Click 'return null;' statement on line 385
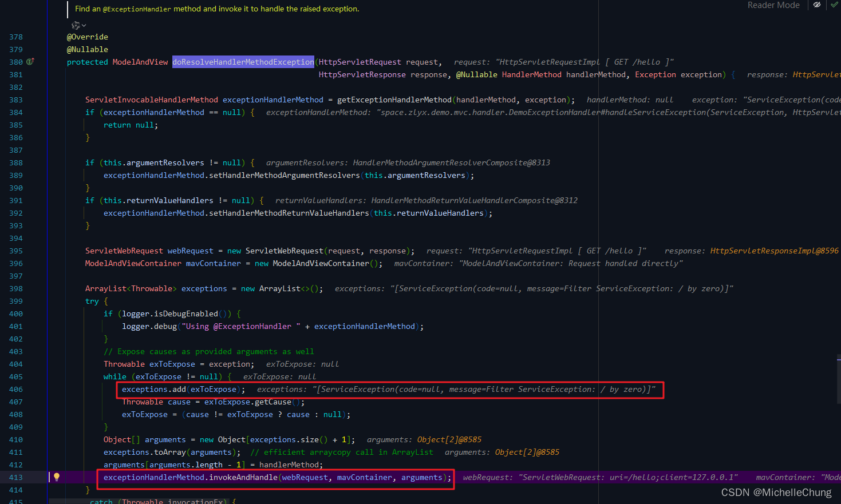 (131, 125)
